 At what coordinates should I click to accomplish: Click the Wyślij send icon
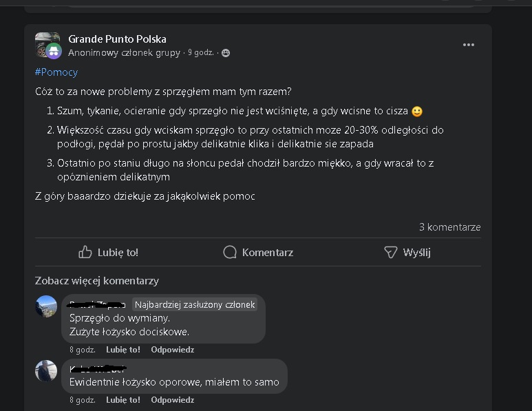[x=391, y=253]
